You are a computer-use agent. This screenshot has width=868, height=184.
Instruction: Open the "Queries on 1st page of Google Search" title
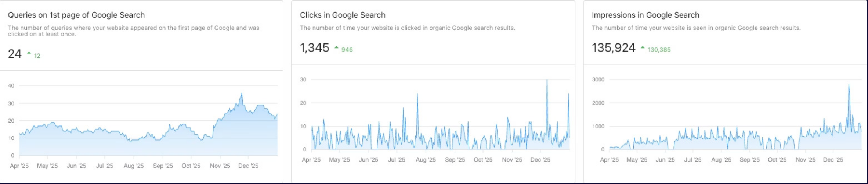pyautogui.click(x=76, y=15)
